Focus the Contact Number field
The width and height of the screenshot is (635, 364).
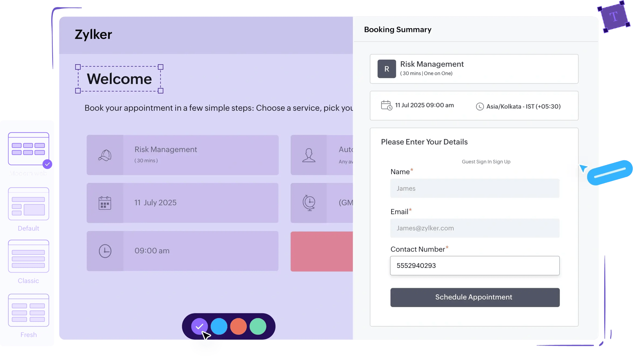point(475,266)
